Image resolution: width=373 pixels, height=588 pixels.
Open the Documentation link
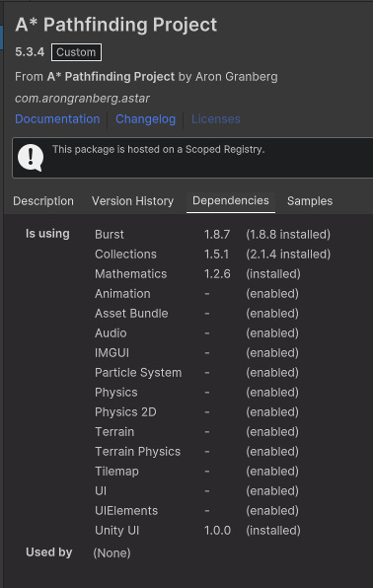pyautogui.click(x=57, y=118)
